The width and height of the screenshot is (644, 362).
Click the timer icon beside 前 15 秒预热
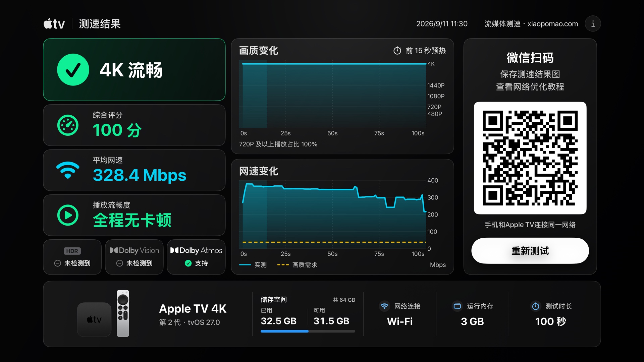(397, 51)
